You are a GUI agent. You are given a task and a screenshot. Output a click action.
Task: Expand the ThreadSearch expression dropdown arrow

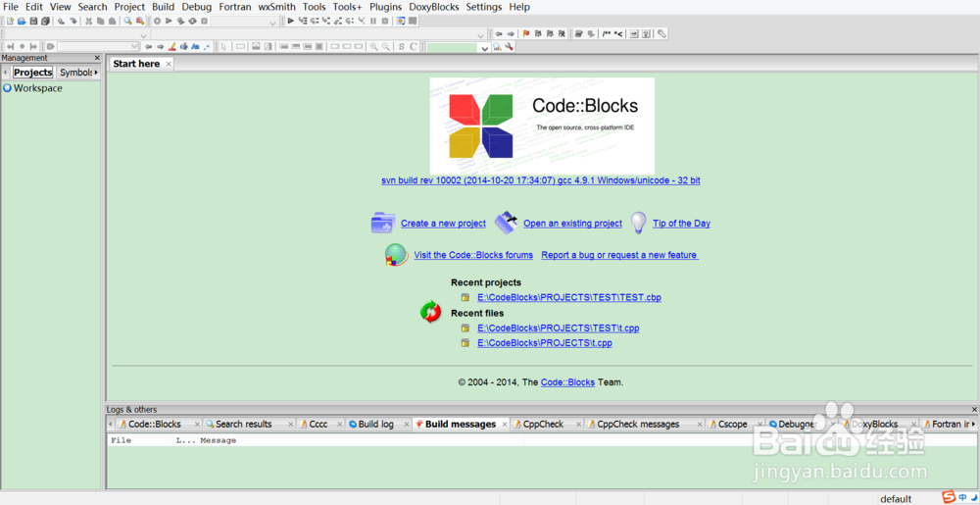pos(484,47)
